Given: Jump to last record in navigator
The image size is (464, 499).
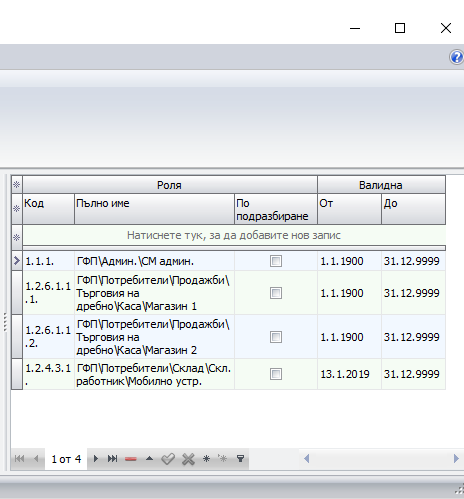Looking at the screenshot, I should point(112,459).
